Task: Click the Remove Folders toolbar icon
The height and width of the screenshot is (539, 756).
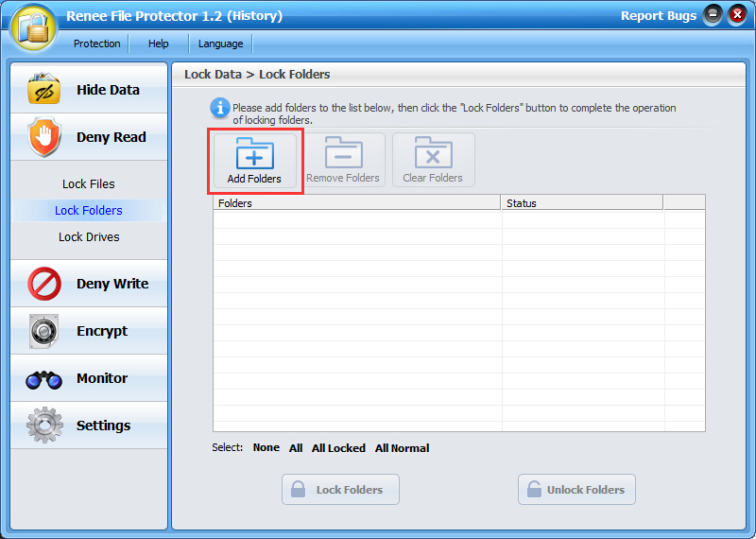Action: pos(343,161)
